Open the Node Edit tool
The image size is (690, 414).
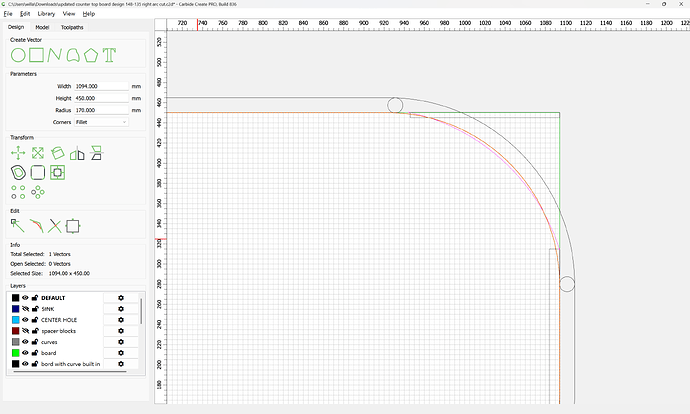18,226
